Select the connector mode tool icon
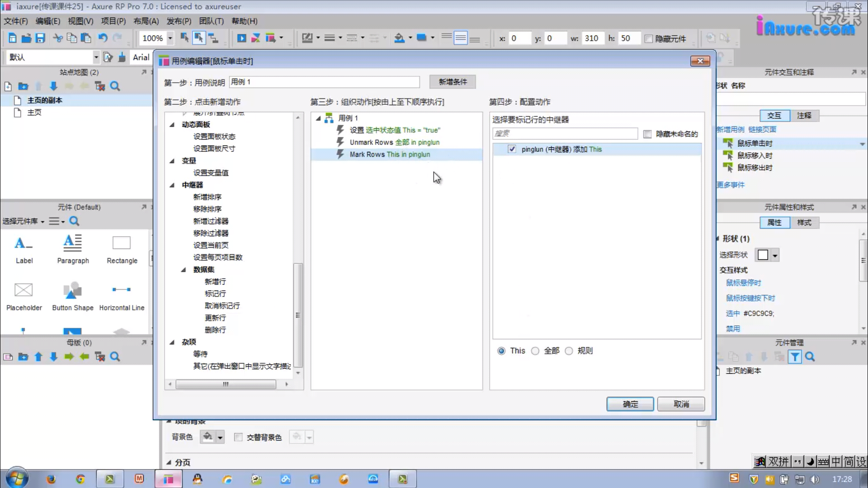Screen dimensions: 868x488 (213, 38)
